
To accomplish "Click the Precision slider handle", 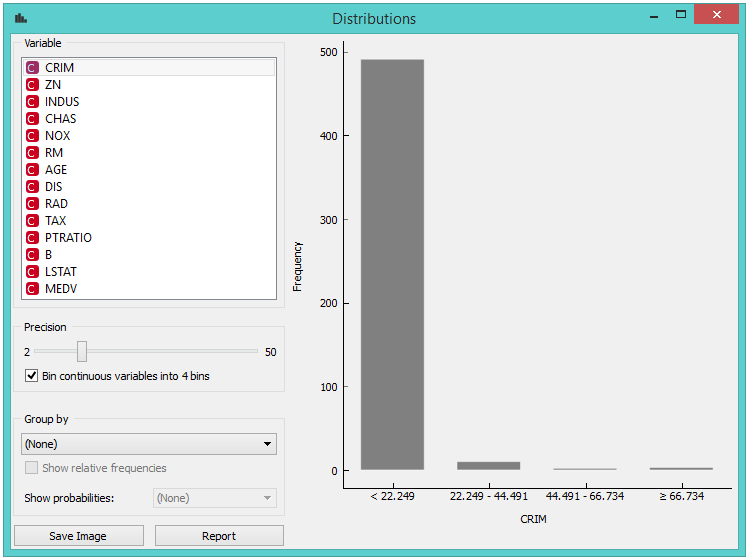I will point(82,352).
